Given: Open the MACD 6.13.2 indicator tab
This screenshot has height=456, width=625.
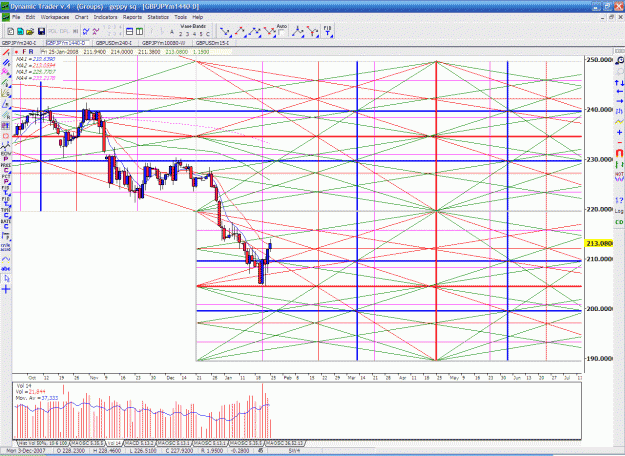Looking at the screenshot, I should click(140, 443).
